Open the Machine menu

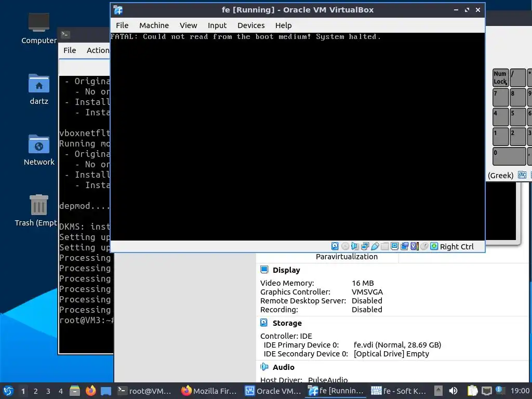click(x=154, y=25)
